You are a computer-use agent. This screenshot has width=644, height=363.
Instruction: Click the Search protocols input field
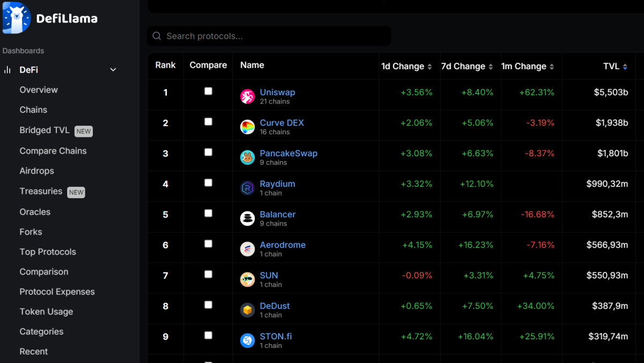coord(269,36)
